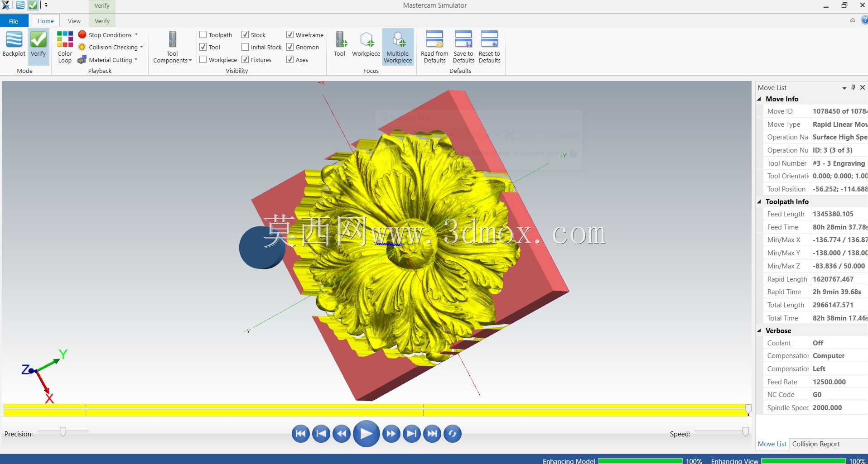Open the help icon in ribbon
The image size is (868, 464).
click(864, 20)
